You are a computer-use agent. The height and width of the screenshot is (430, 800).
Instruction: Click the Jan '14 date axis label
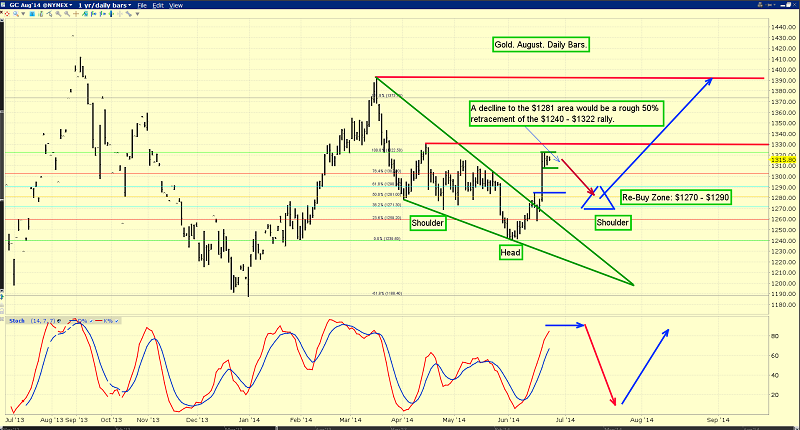tap(249, 420)
